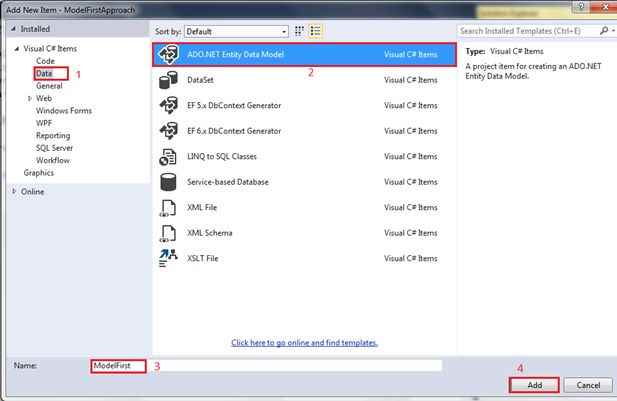Select the DataSet template label
The height and width of the screenshot is (401, 617).
pyautogui.click(x=200, y=80)
